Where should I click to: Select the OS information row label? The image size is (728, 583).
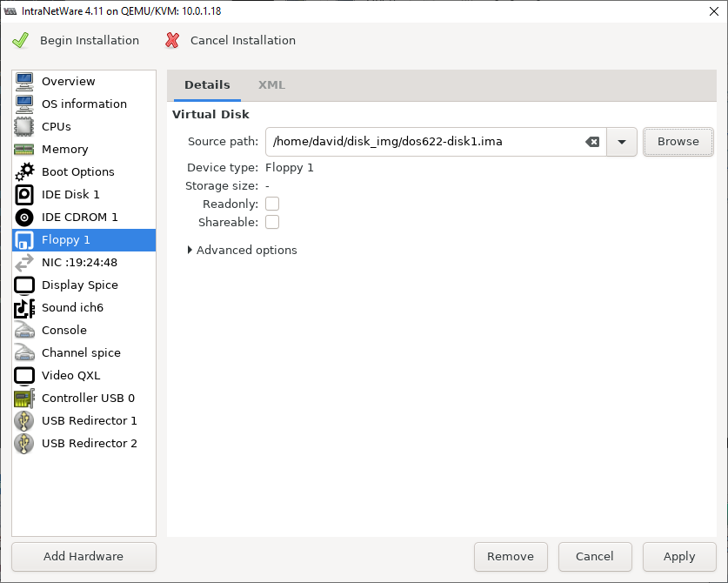(84, 104)
